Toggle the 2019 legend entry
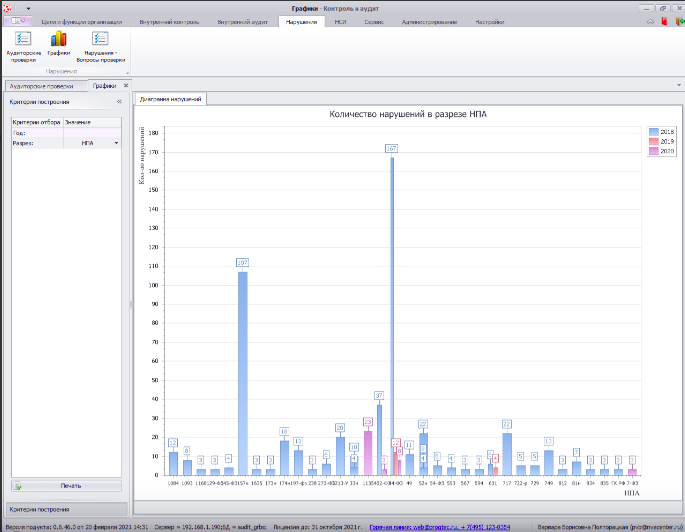Image resolution: width=685 pixels, height=532 pixels. click(x=661, y=141)
